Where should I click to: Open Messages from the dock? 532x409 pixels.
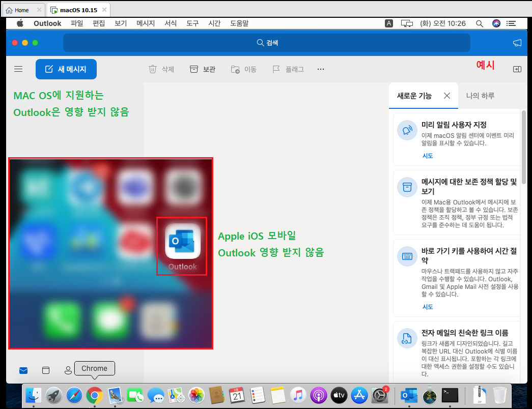point(156,395)
